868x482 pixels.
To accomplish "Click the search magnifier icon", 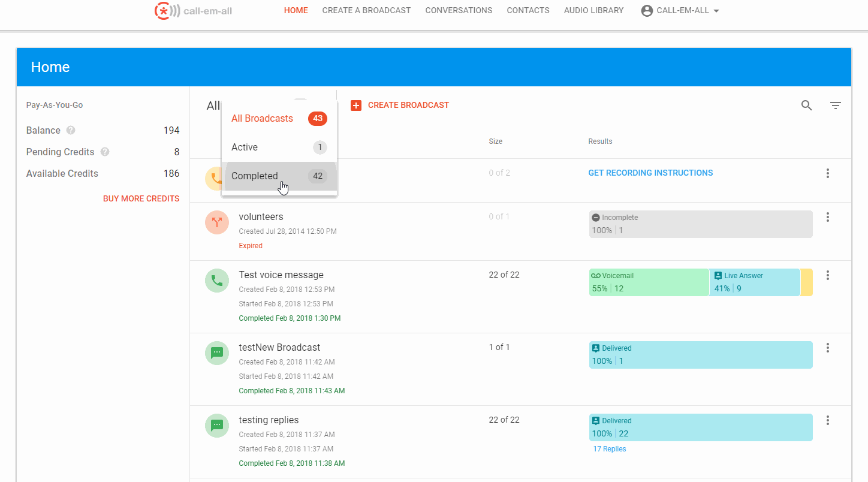I will [x=806, y=106].
